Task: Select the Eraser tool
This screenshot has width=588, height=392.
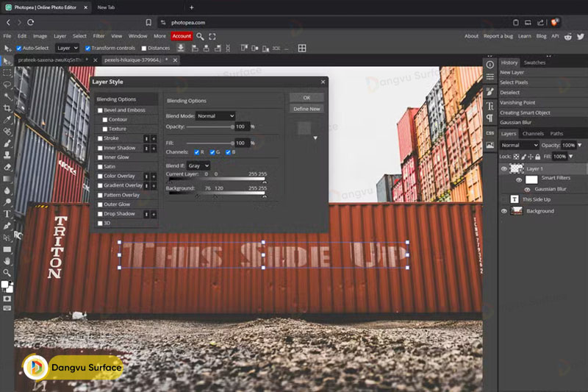Action: click(7, 167)
